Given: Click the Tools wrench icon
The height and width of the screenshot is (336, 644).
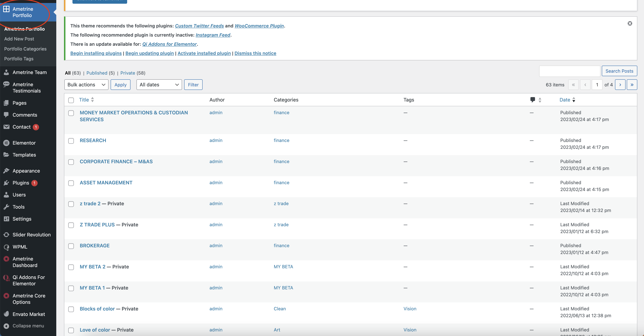Looking at the screenshot, I should coord(7,207).
